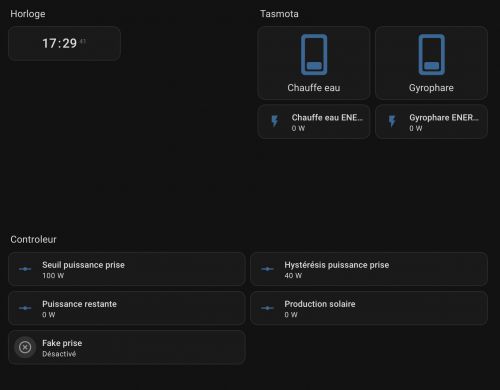The width and height of the screenshot is (500, 390).
Task: Open the Puissance restante tile
Action: (127, 308)
